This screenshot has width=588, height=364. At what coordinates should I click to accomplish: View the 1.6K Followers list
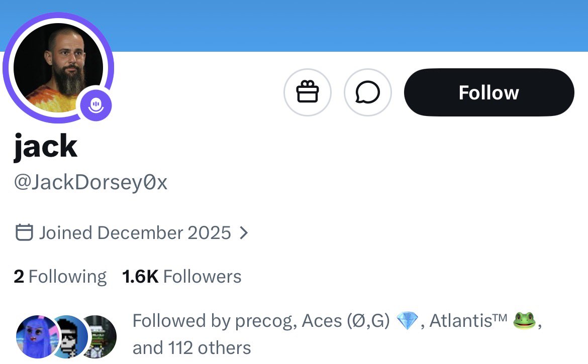pyautogui.click(x=182, y=277)
